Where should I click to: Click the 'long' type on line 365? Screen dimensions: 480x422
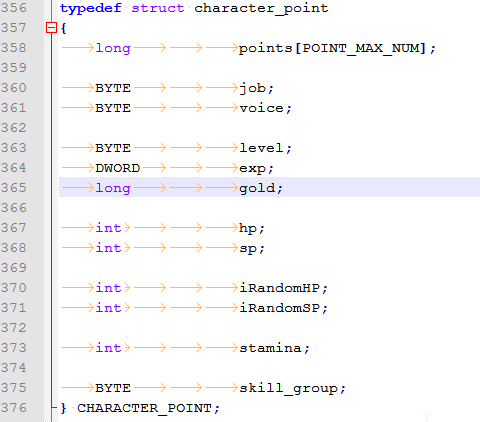pos(113,188)
